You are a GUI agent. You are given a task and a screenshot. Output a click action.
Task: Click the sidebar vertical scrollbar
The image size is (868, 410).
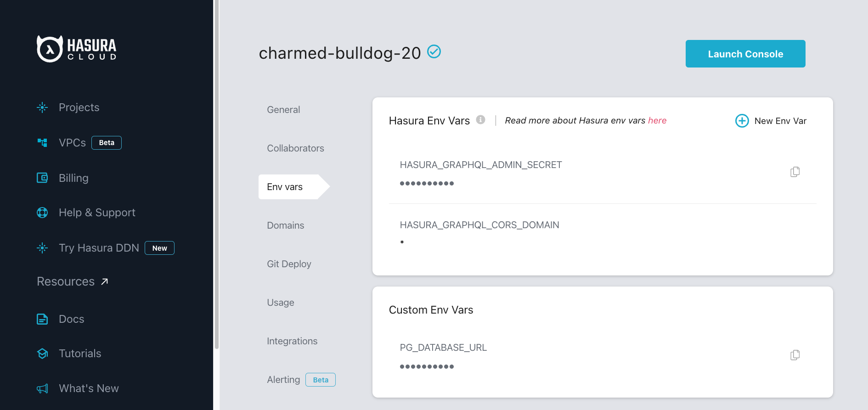pyautogui.click(x=216, y=174)
